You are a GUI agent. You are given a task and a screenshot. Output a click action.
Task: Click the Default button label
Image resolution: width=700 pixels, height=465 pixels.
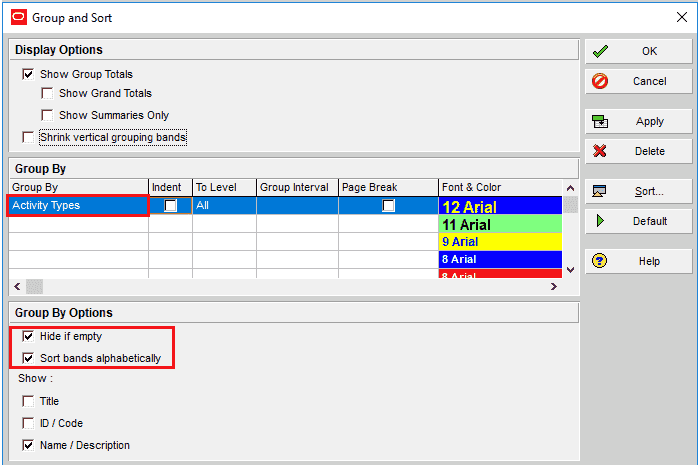[x=650, y=221]
